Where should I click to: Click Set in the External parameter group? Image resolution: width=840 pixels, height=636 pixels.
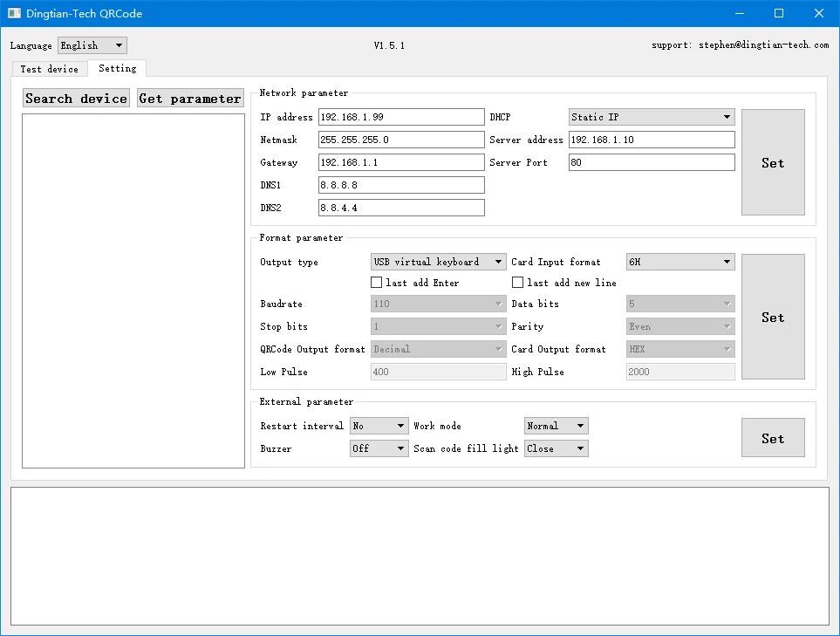click(773, 438)
